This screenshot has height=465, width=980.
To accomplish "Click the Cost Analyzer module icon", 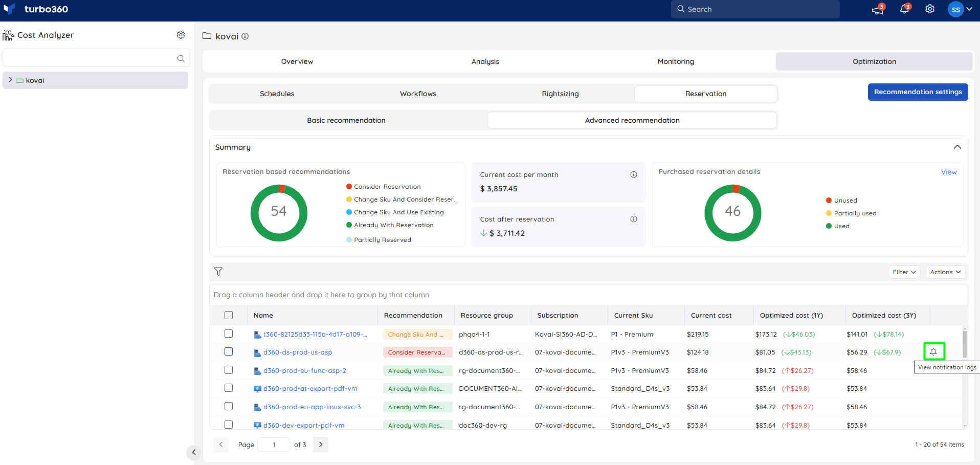I will 8,35.
